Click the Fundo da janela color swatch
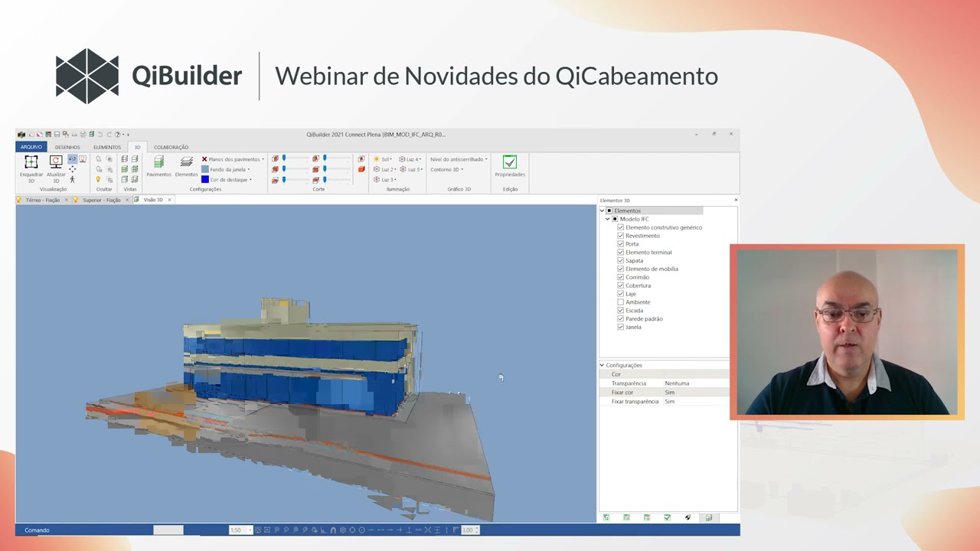This screenshot has height=551, width=980. pos(204,169)
